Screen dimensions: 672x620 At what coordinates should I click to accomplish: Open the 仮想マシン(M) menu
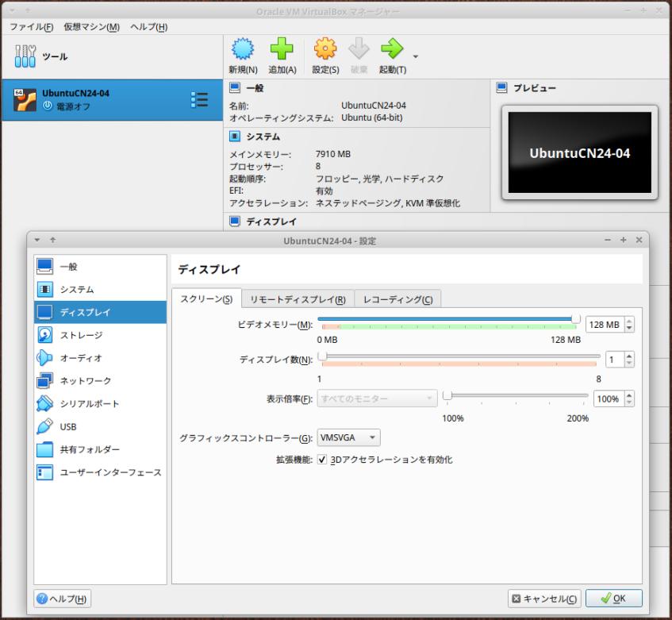coord(92,27)
